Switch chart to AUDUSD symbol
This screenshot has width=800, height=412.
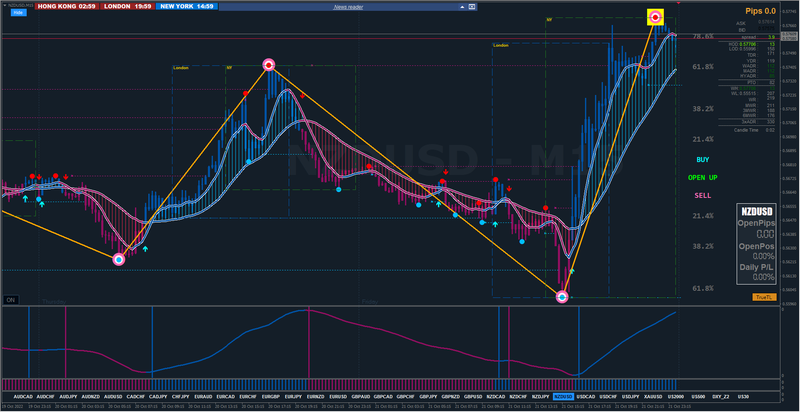(x=113, y=397)
